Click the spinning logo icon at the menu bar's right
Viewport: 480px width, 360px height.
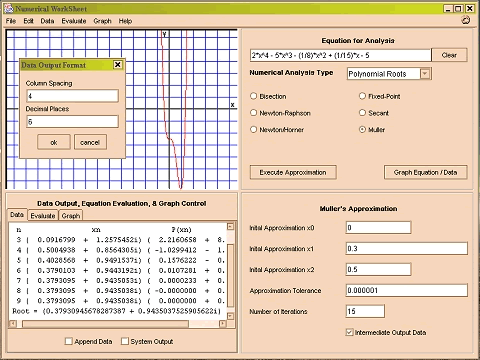pyautogui.click(x=465, y=20)
